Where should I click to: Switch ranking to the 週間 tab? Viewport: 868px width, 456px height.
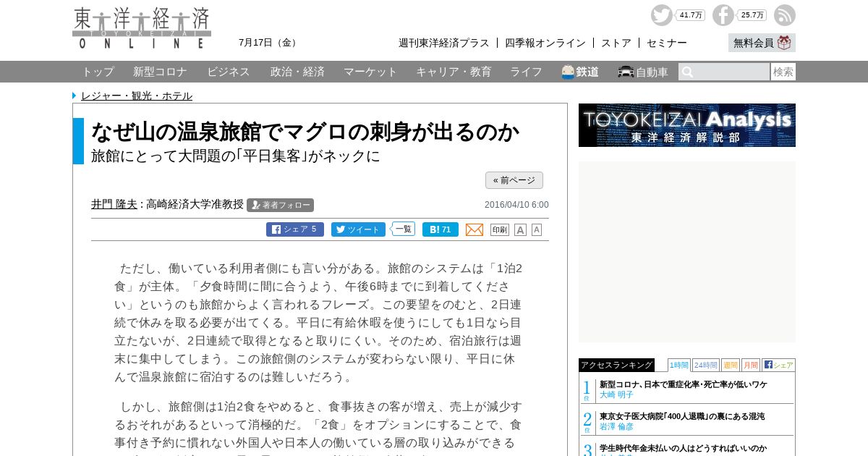[x=731, y=365]
